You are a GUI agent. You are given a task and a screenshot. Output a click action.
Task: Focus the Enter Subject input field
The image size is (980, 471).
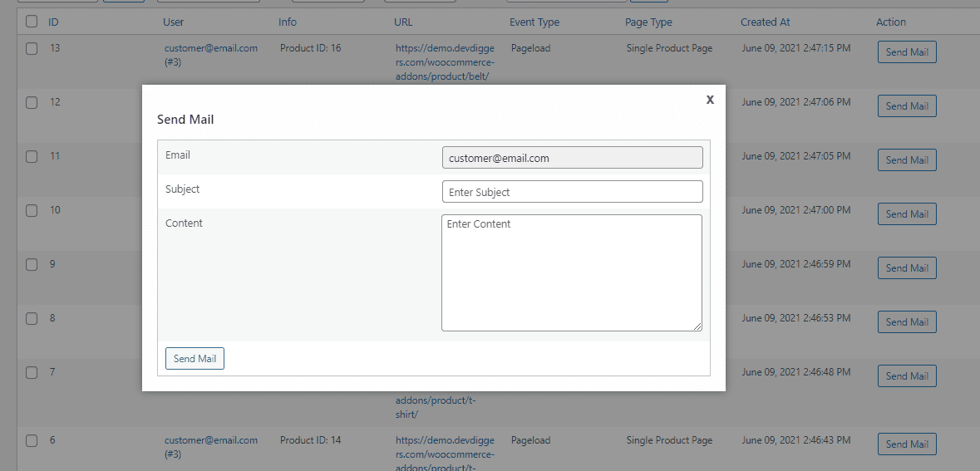(x=572, y=192)
